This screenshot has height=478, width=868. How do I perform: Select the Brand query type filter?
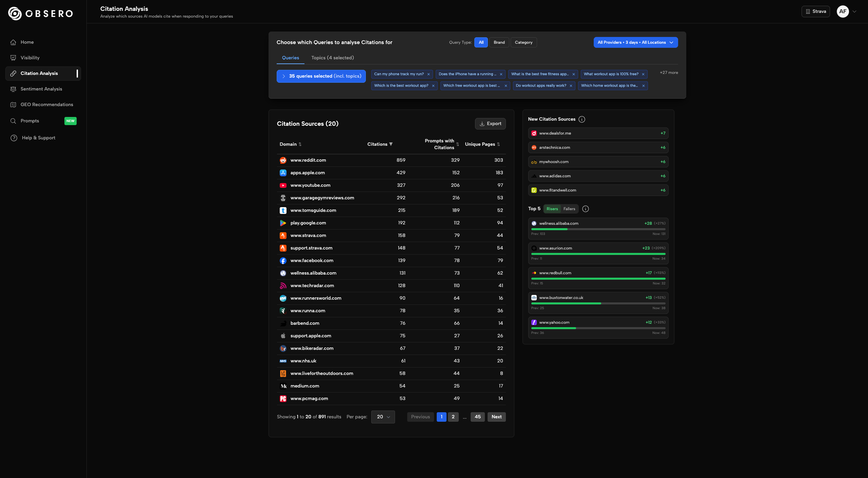(499, 42)
